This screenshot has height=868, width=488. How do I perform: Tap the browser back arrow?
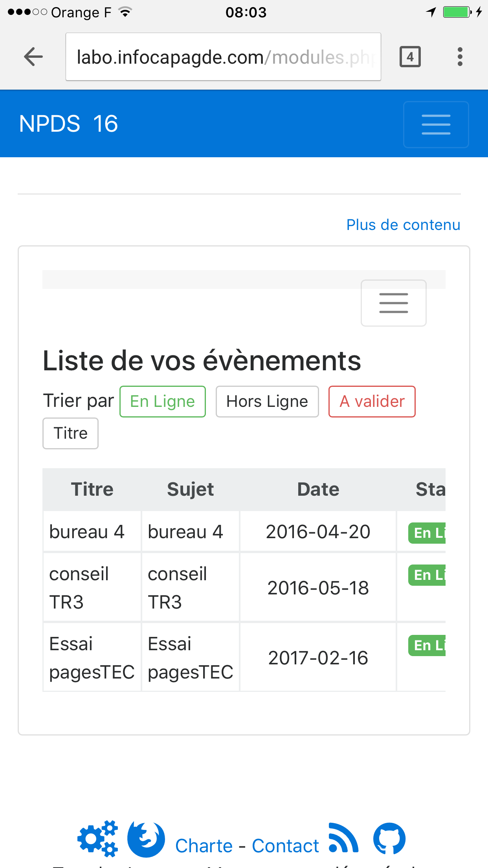click(x=33, y=57)
